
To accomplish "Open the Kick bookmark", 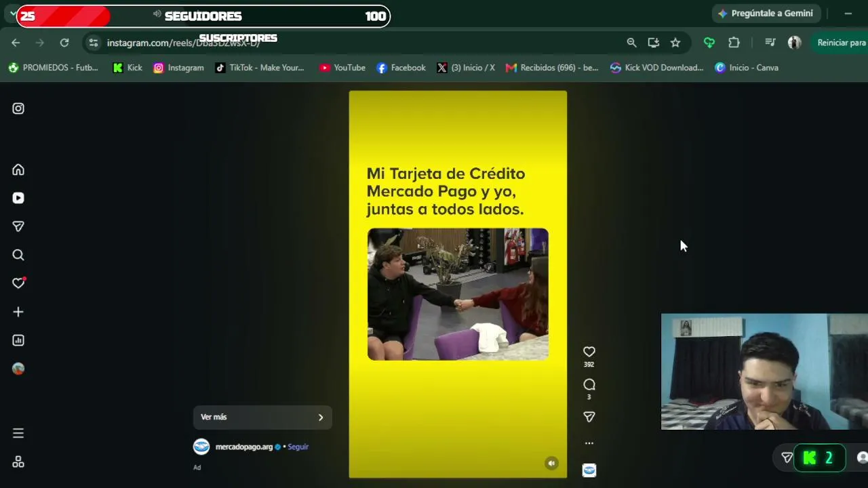I will click(127, 68).
